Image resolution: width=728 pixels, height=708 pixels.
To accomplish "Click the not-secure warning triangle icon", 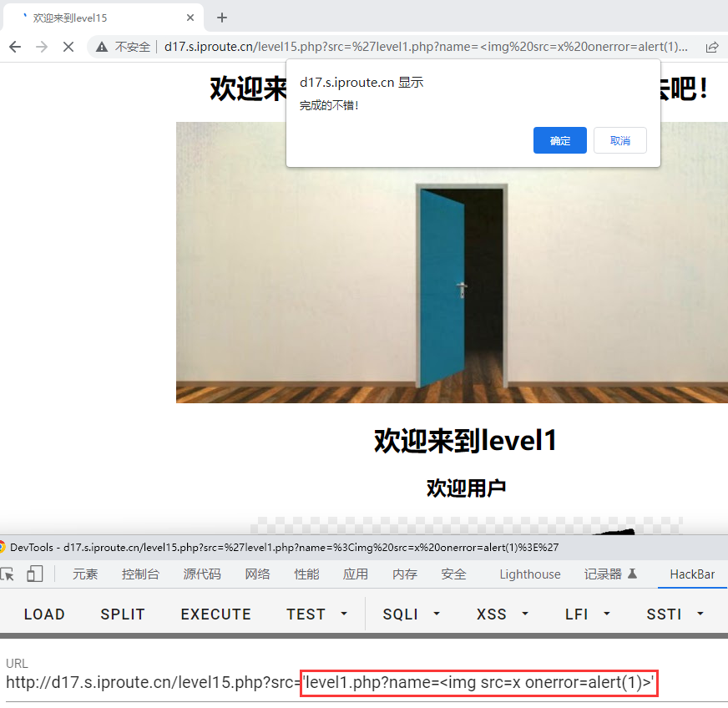I will click(102, 47).
